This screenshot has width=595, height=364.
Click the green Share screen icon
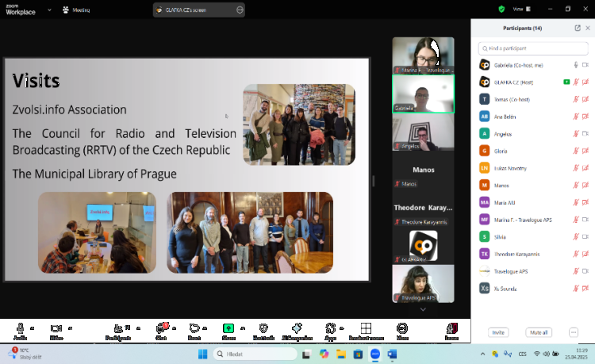(228, 328)
